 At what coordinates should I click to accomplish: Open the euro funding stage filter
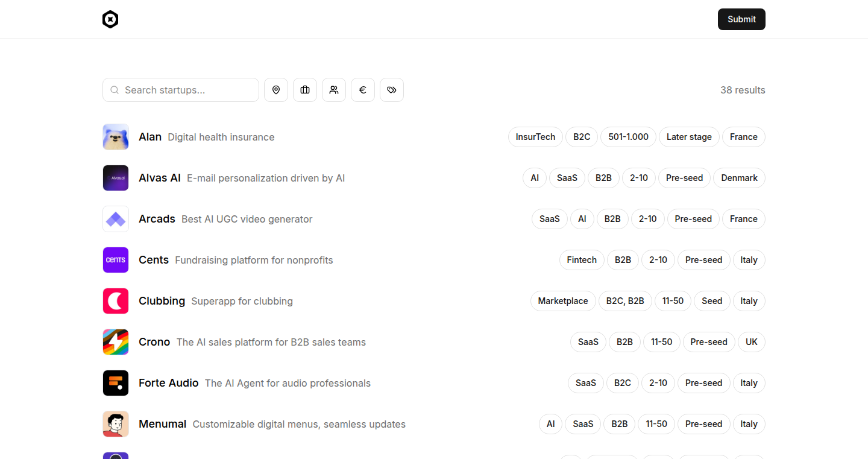(363, 90)
